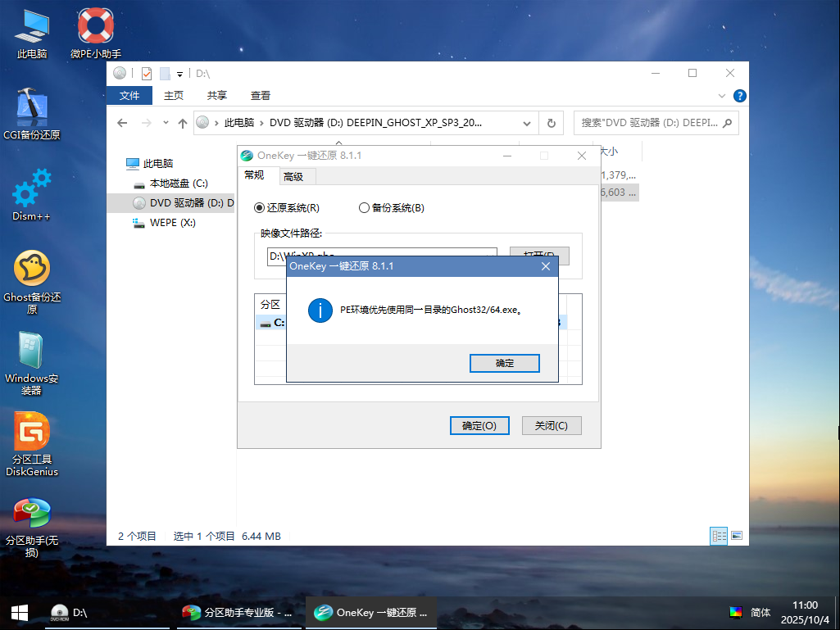This screenshot has height=630, width=840.
Task: Close the OneKey message dialog
Action: (545, 266)
